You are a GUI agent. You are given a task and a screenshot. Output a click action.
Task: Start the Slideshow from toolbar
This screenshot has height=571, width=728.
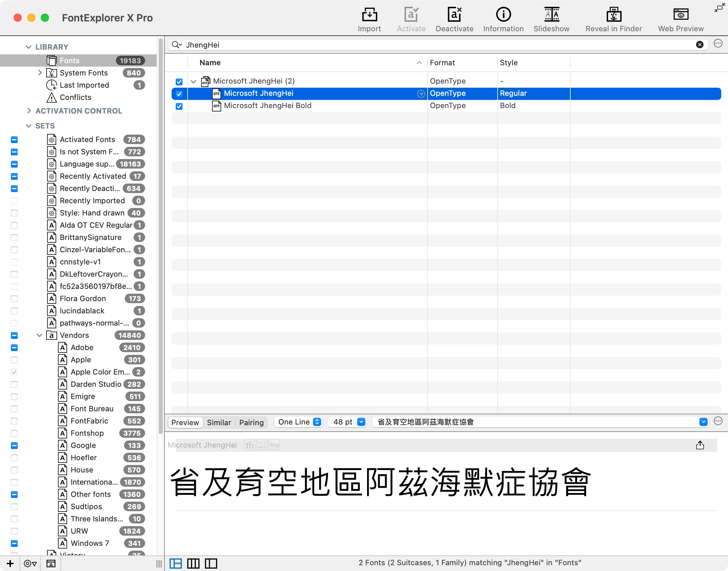coord(551,15)
